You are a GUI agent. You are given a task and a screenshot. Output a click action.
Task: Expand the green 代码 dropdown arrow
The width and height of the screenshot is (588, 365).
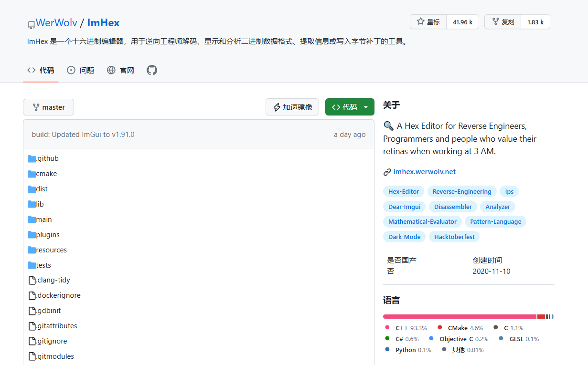[x=366, y=107]
